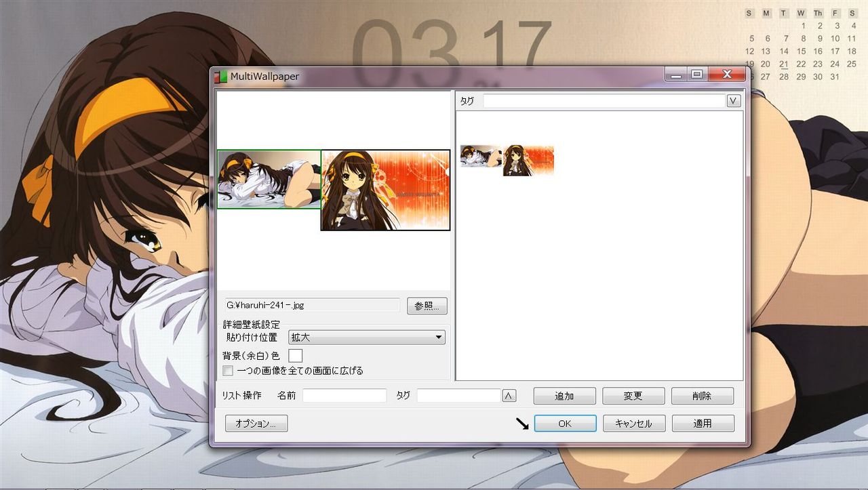Browse for an image with 参照...
The image size is (868, 490).
[x=427, y=306]
